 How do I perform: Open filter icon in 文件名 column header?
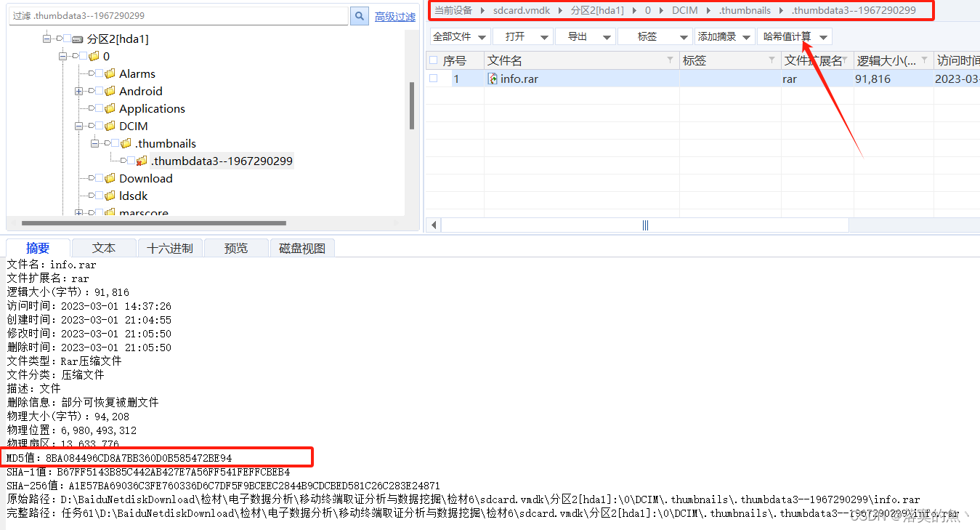(x=671, y=60)
